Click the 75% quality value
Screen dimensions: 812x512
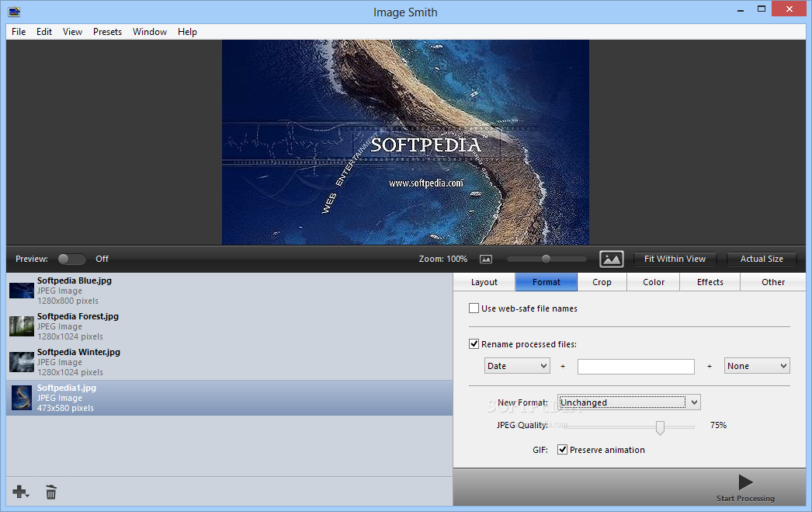718,425
